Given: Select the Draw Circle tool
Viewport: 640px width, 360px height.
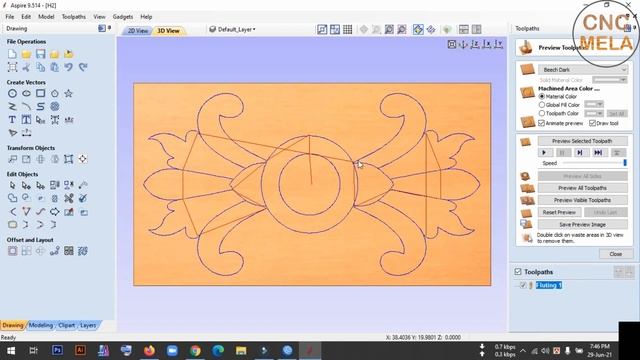Looking at the screenshot, I should pos(12,93).
